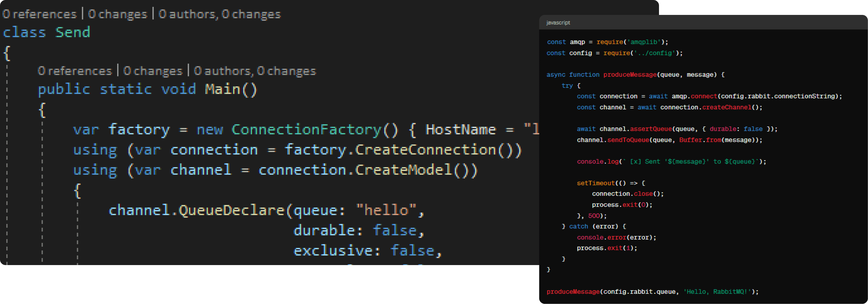Image resolution: width=868 pixels, height=304 pixels.
Task: Click the Main method name
Action: [223, 89]
